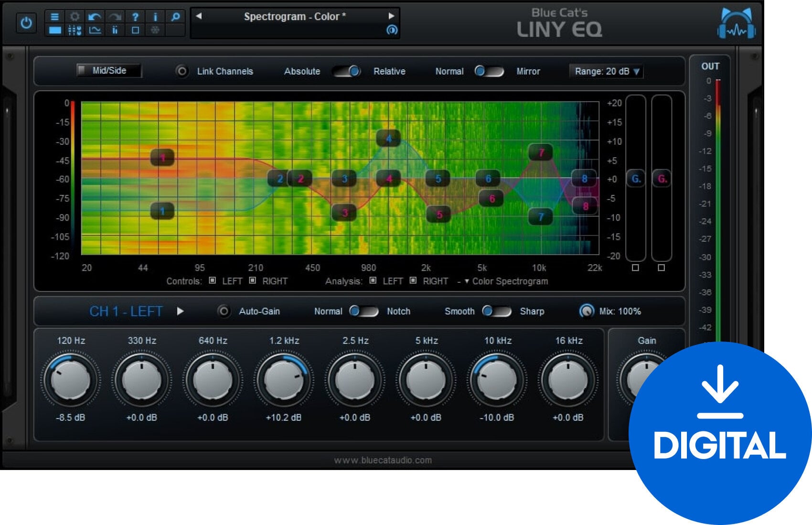Screen dimensions: 812x525
Task: Click the Redo arrow icon
Action: 115,17
